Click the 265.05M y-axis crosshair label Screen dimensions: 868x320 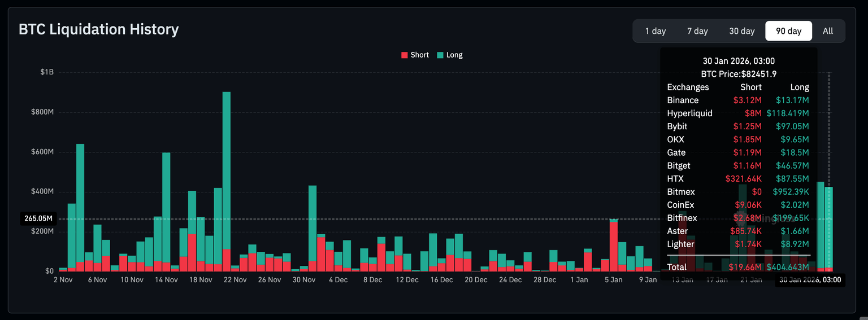click(x=38, y=218)
